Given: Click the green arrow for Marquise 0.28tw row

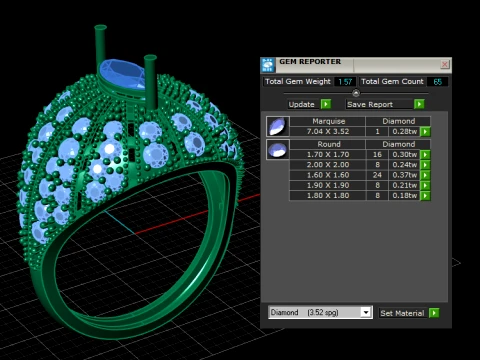Looking at the screenshot, I should click(425, 132).
